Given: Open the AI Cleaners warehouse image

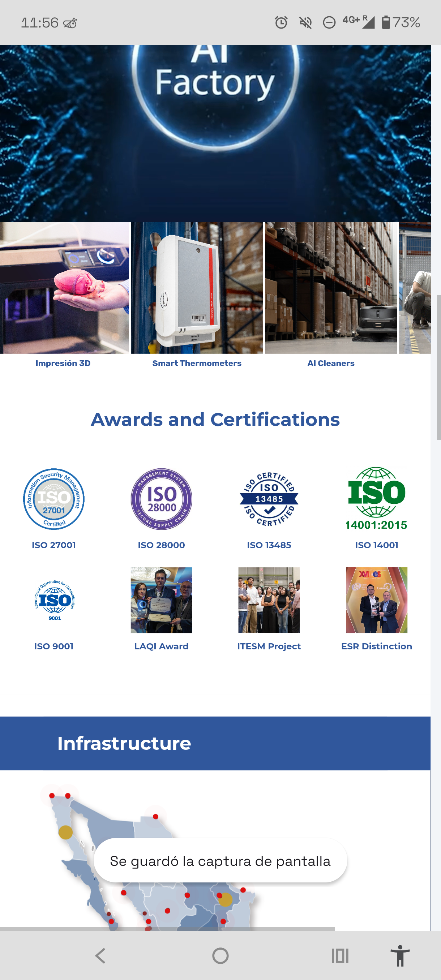Looking at the screenshot, I should pos(331,288).
